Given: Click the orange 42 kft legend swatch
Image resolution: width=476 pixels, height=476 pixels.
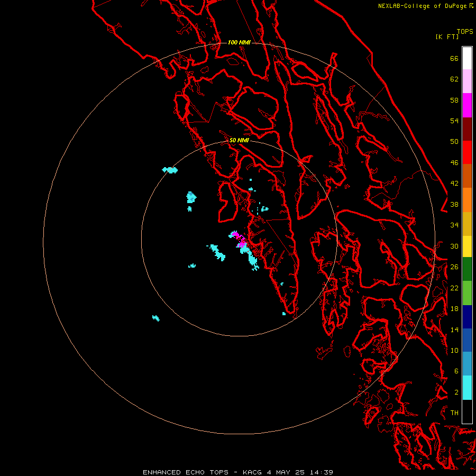Looking at the screenshot, I should click(467, 200).
